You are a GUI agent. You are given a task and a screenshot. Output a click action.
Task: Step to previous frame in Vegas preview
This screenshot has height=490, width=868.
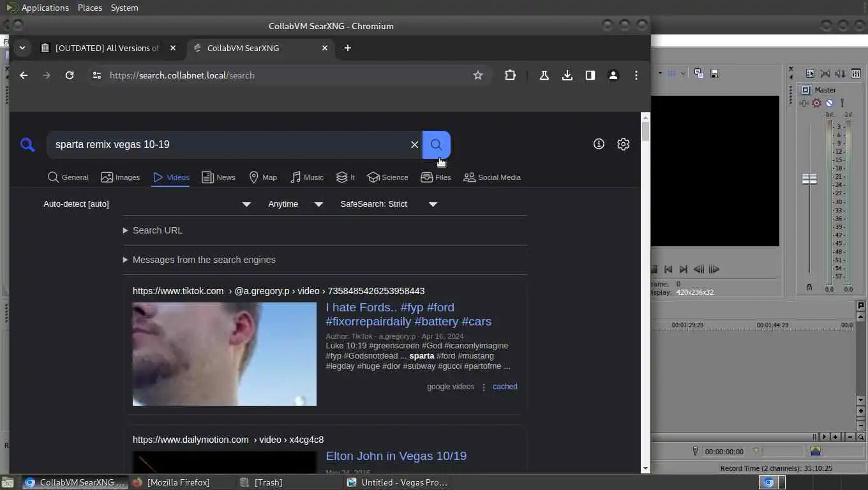[x=699, y=269]
